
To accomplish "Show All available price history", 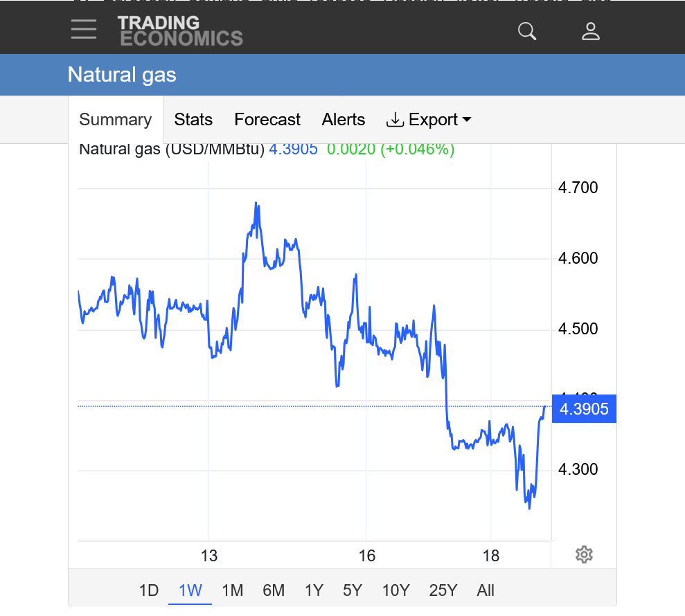I will tap(486, 590).
